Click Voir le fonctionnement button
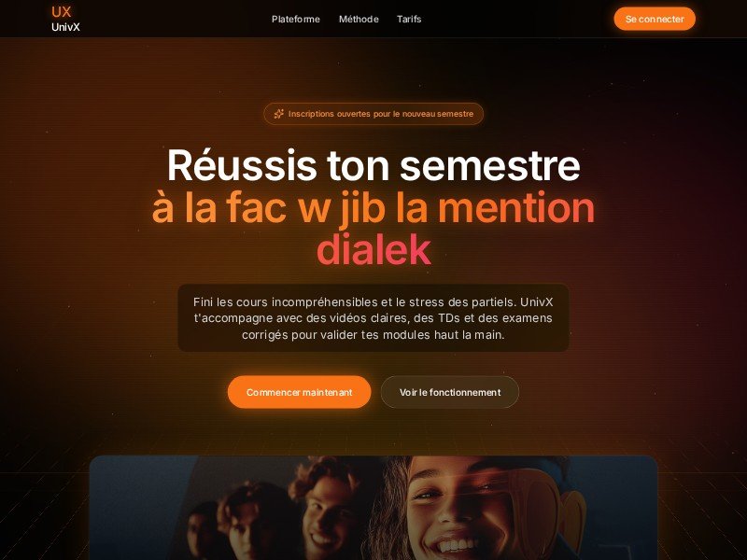Screen dimensions: 747x560 click(450, 392)
